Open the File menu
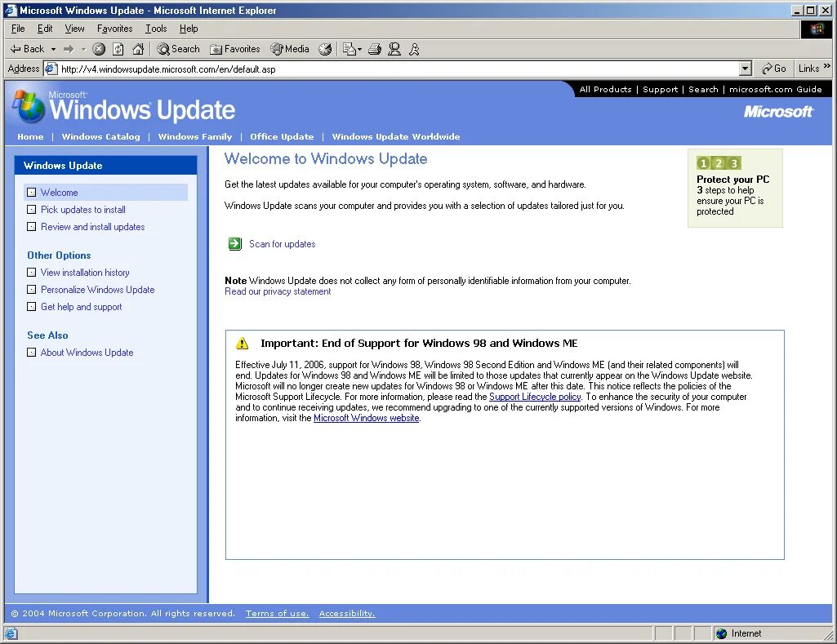The width and height of the screenshot is (837, 644). [x=18, y=29]
